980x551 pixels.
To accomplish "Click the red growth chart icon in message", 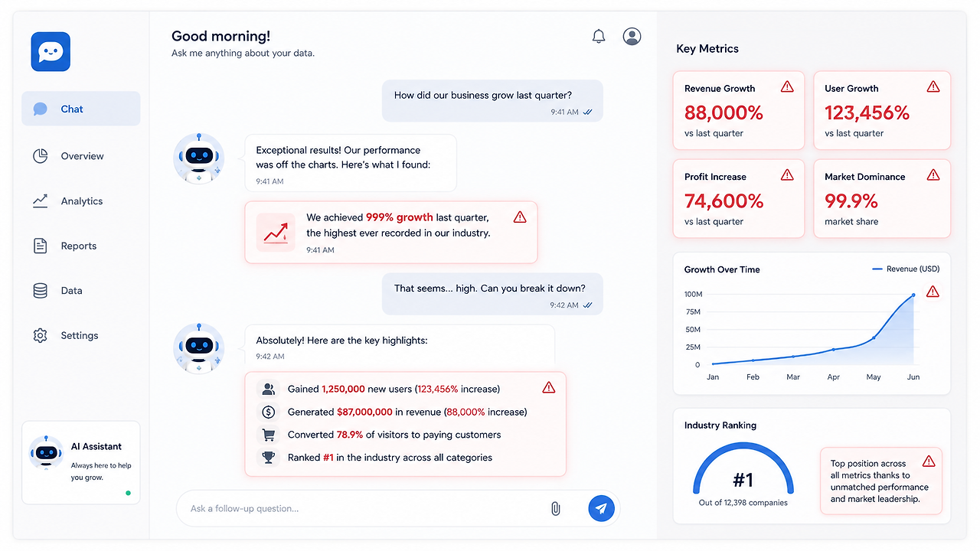I will tap(276, 232).
